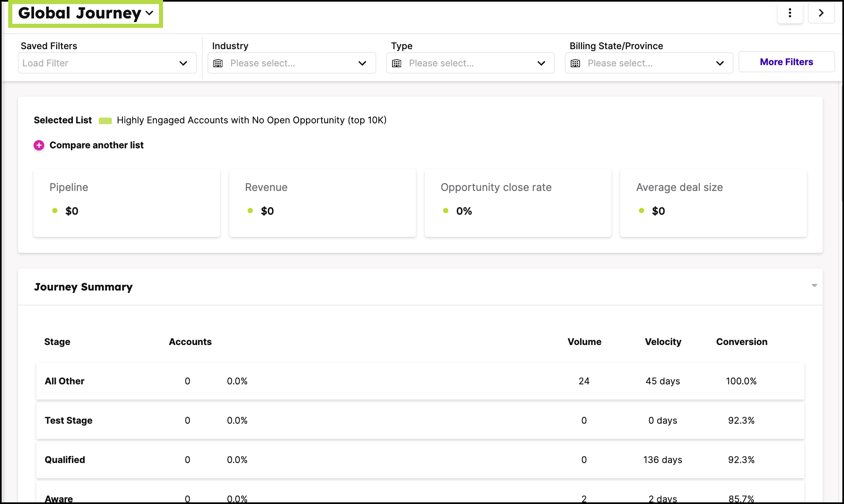Click the 45 days velocity value
Image resolution: width=844 pixels, height=504 pixels.
click(663, 381)
